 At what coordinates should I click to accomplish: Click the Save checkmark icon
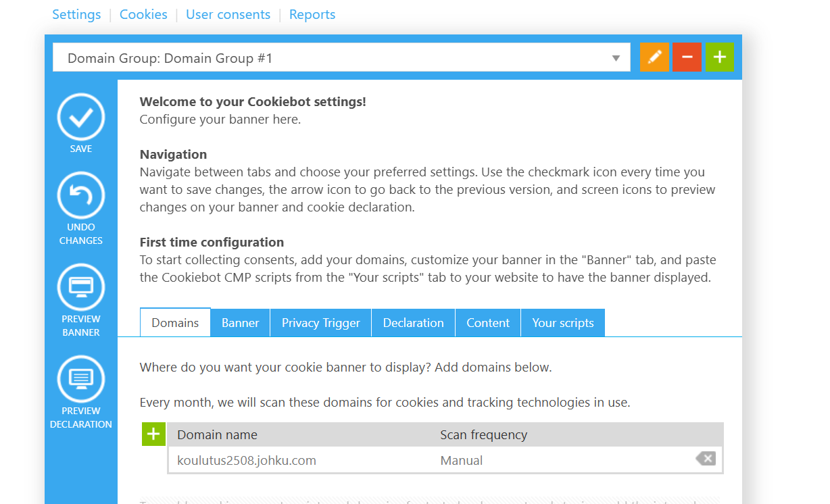tap(81, 117)
